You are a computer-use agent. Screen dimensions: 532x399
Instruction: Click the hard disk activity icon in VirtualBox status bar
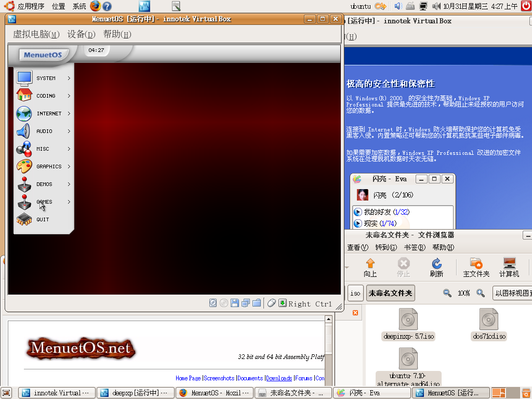tap(212, 303)
